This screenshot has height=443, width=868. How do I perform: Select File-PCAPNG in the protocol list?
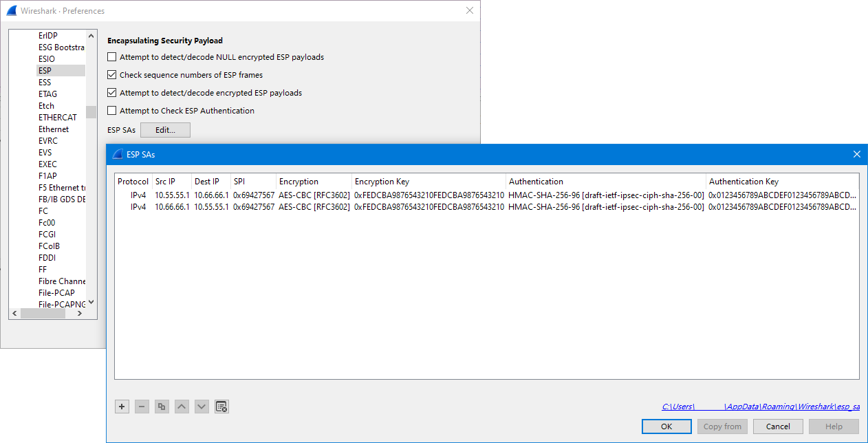[x=61, y=304]
